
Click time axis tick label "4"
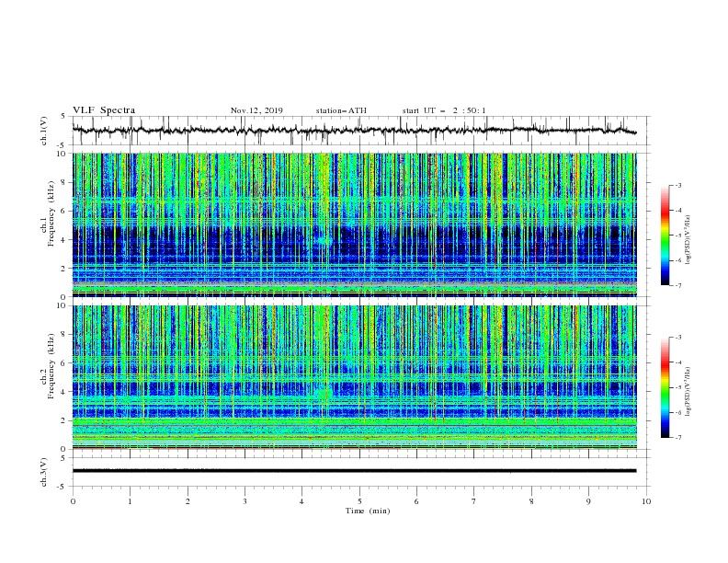(x=301, y=501)
